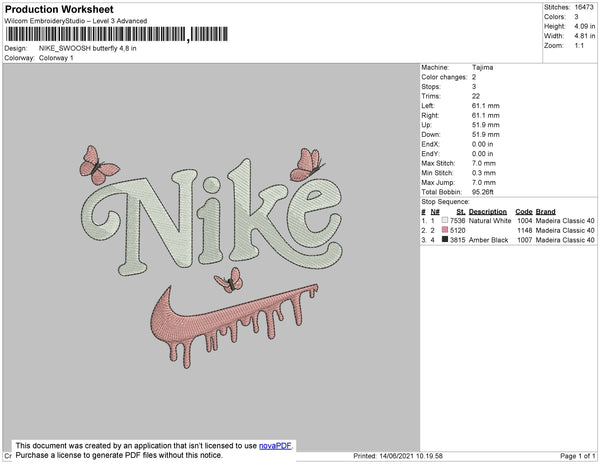
Task: Click the design name 'NIKE_SWOOSH butterfly 4,8 in'
Action: 88,49
